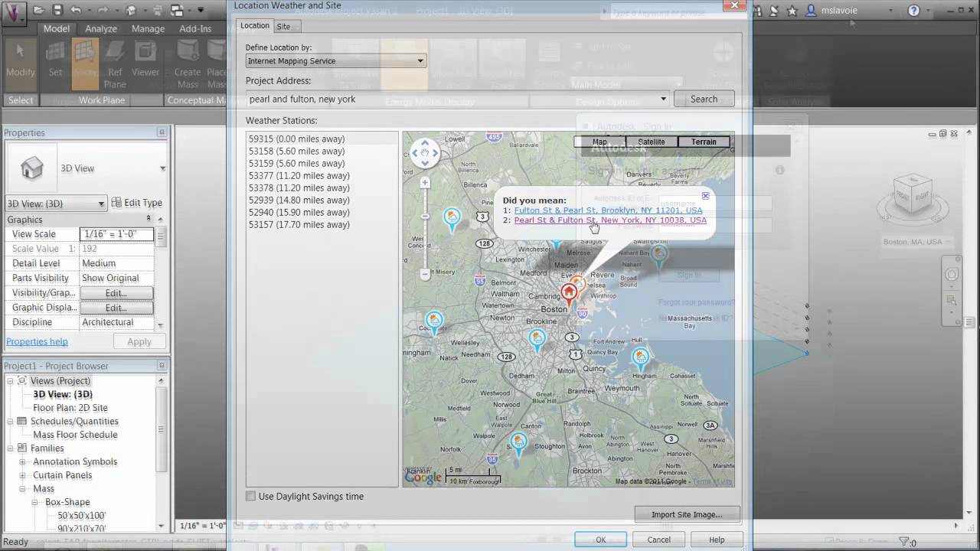Screen dimensions: 980x551
Task: Click the map zoom in plus button
Action: coord(425,183)
